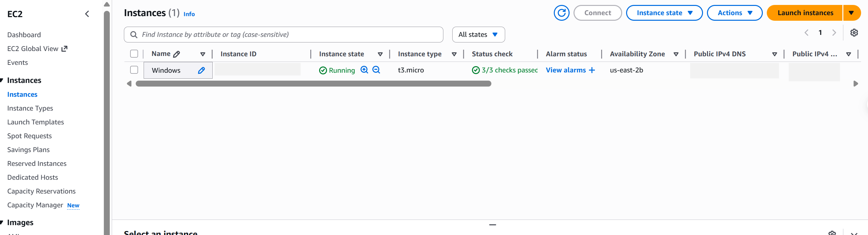Select Instances link in sidebar
Image resolution: width=868 pixels, height=235 pixels.
(22, 94)
